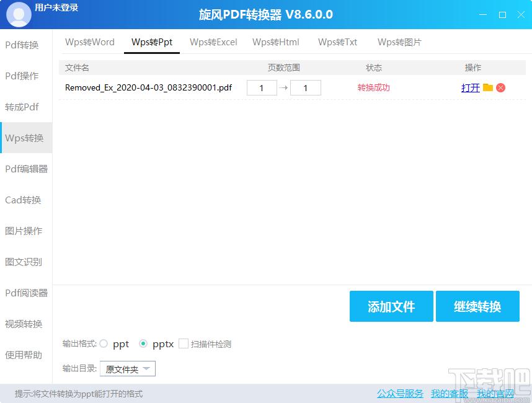Open Pdf编辑器 in sidebar
The width and height of the screenshot is (532, 403).
click(27, 169)
